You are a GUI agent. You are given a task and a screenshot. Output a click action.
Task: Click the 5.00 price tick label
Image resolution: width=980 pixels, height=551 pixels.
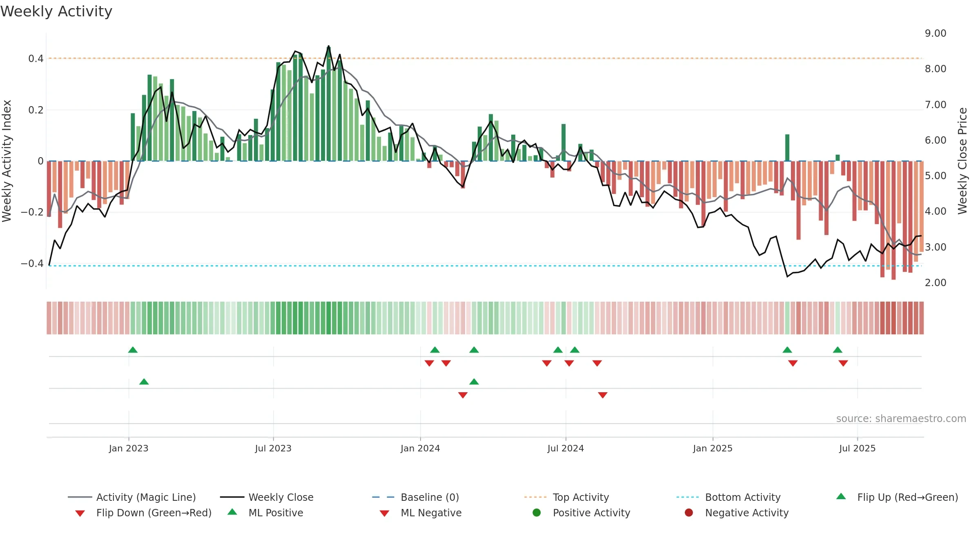(935, 176)
